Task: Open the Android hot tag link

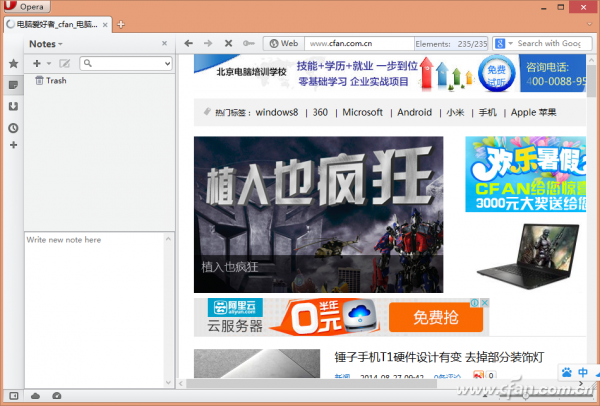Action: click(x=414, y=112)
